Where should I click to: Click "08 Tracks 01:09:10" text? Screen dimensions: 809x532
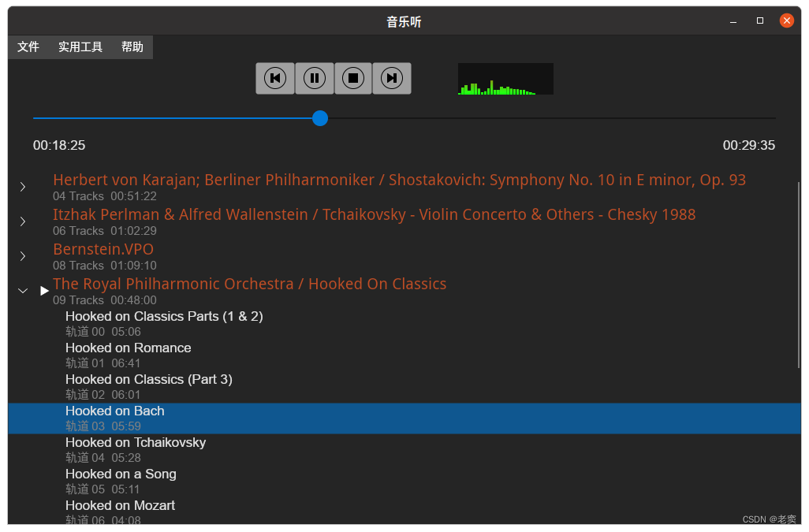[x=105, y=266]
